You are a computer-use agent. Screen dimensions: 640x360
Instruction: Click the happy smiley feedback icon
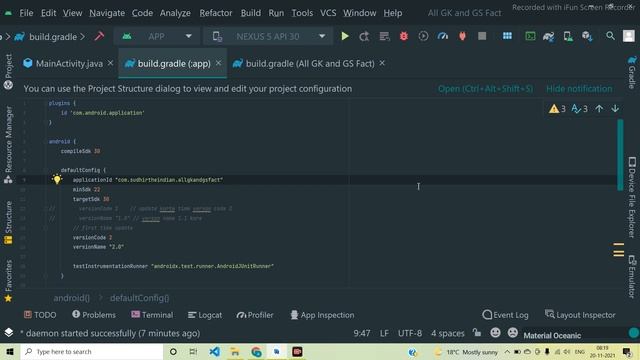[x=496, y=333]
